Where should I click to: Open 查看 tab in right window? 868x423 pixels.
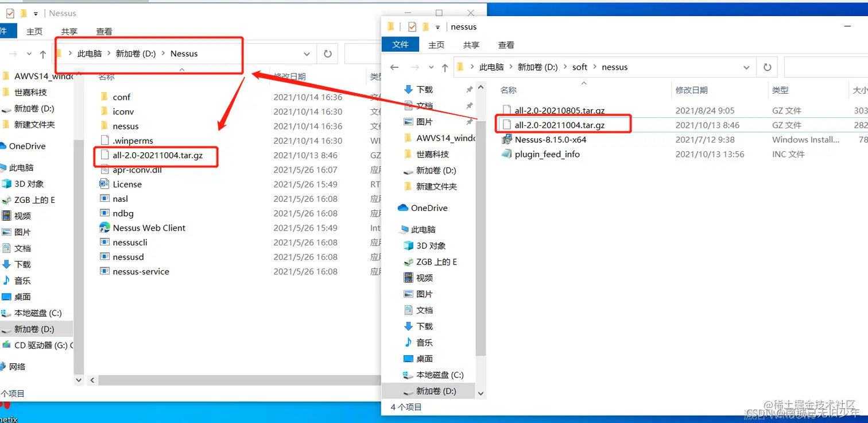point(506,44)
